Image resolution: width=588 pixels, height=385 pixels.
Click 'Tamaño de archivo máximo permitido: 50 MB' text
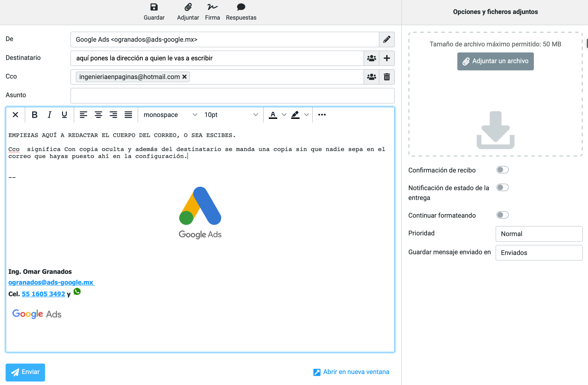pyautogui.click(x=495, y=44)
